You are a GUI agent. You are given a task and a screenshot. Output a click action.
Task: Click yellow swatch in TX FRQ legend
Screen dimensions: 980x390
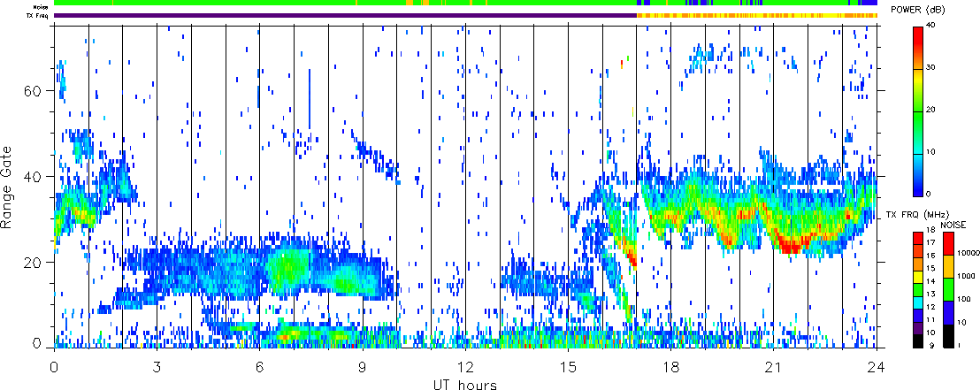pyautogui.click(x=918, y=277)
